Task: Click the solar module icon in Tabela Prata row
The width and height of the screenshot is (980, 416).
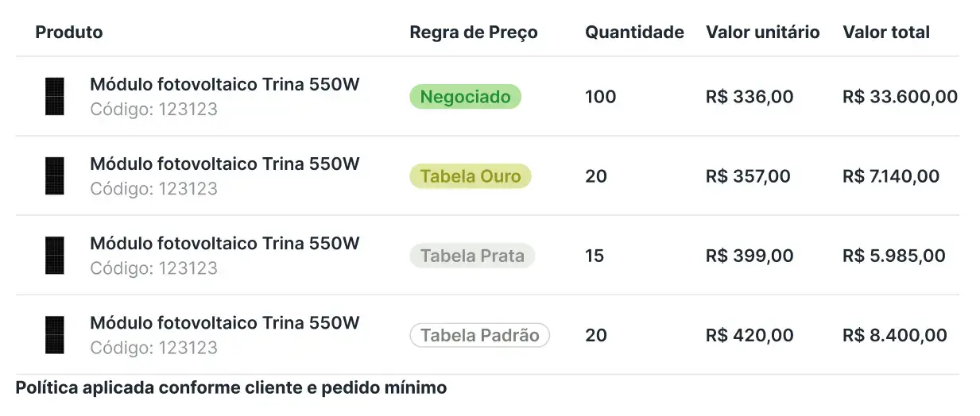Action: (54, 255)
